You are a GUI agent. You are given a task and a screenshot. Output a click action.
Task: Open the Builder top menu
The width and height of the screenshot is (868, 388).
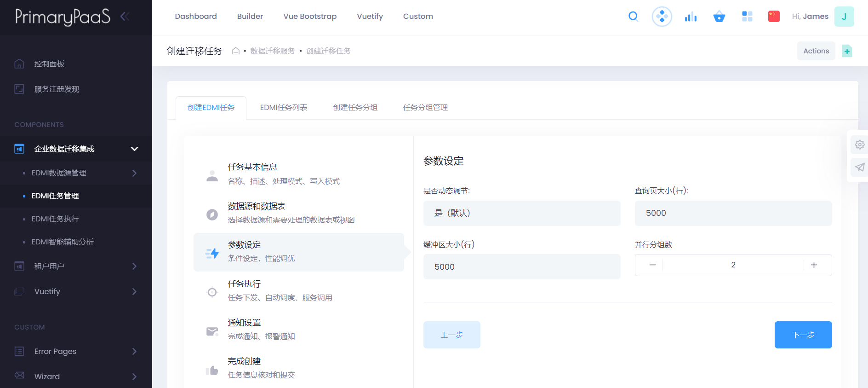[250, 17]
